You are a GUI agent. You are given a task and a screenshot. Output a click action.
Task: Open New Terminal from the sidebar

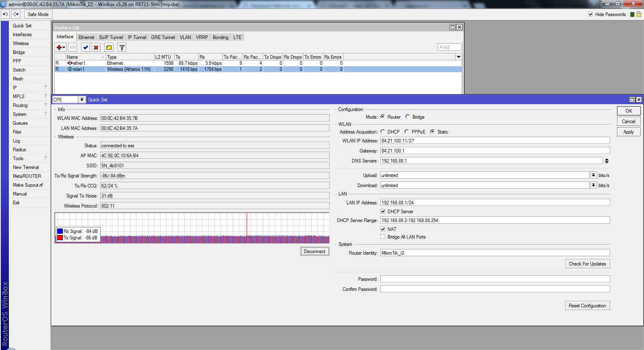[26, 167]
